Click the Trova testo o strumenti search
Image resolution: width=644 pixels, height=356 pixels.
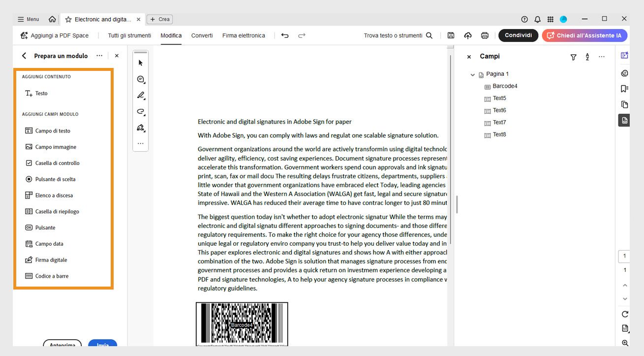pyautogui.click(x=398, y=35)
